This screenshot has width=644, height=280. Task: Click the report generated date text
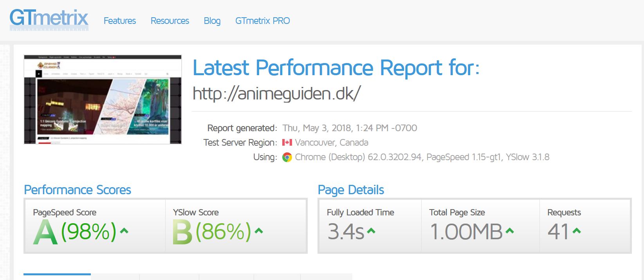[x=350, y=128]
